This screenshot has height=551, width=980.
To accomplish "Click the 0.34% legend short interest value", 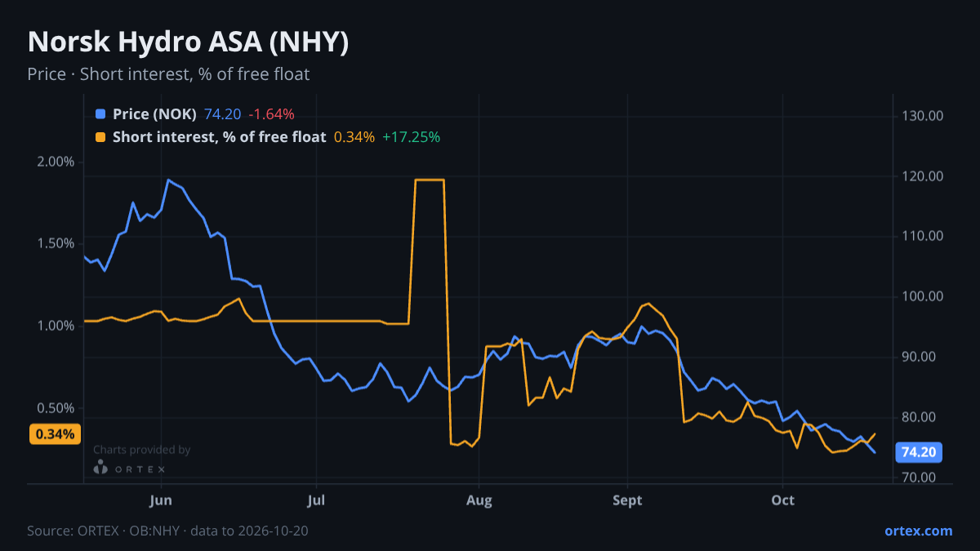I will 354,137.
